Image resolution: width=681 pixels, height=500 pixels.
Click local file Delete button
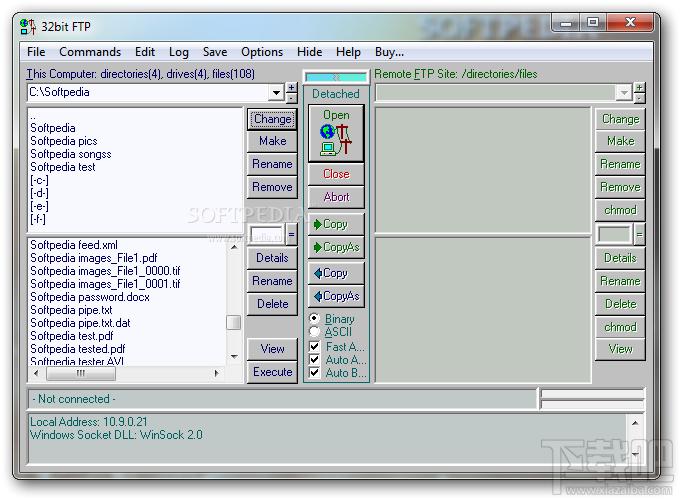(272, 304)
